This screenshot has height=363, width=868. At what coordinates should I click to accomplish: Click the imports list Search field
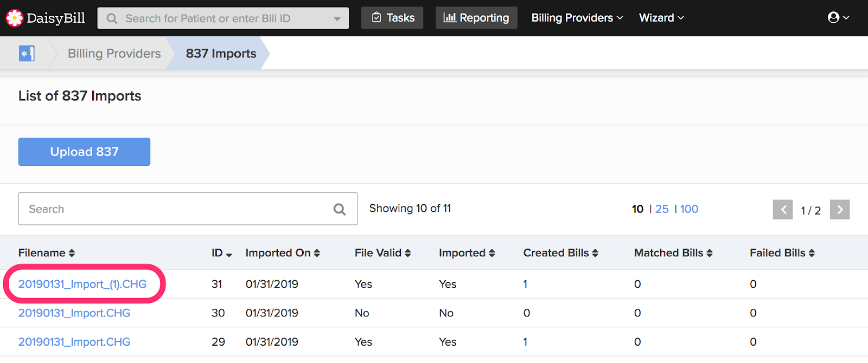(188, 209)
